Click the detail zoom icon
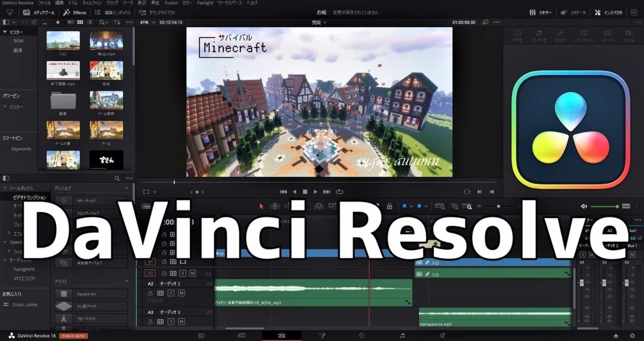This screenshot has height=341, width=644. click(455, 206)
